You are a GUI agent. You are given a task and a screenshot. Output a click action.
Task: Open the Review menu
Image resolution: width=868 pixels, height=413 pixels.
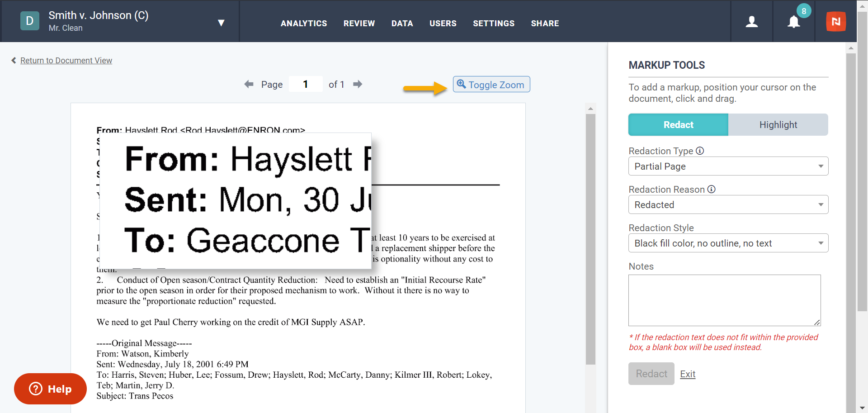click(359, 24)
